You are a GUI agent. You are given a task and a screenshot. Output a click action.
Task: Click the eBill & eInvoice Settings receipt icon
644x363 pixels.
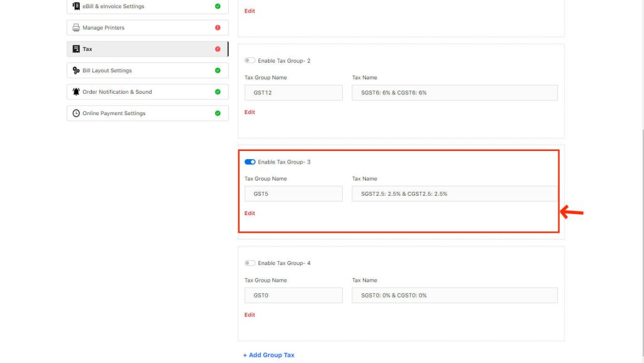tap(76, 6)
